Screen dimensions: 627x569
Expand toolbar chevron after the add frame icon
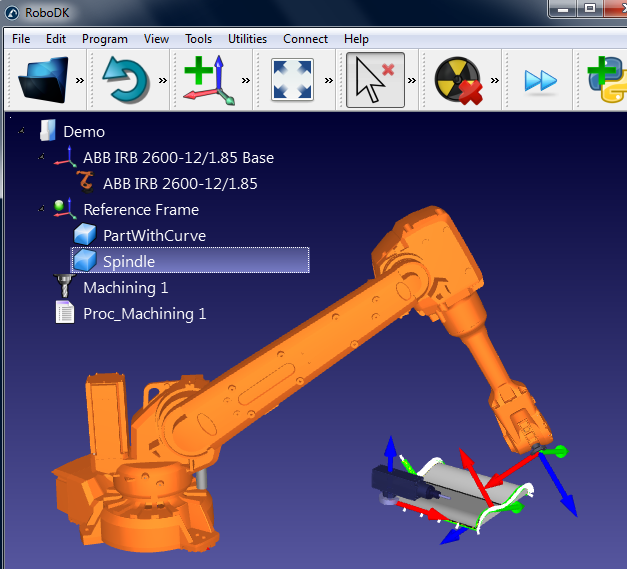tap(246, 81)
